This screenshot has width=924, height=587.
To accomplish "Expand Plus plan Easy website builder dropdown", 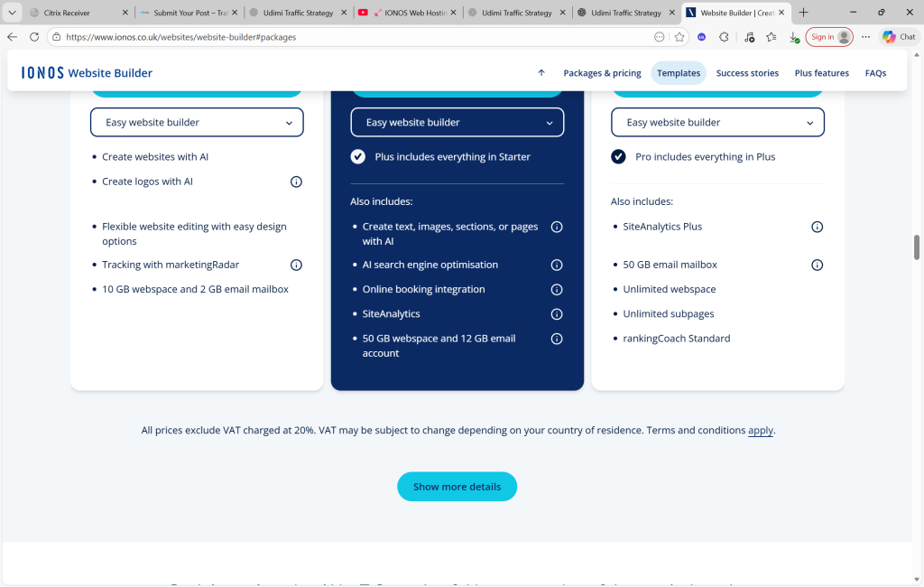I will [x=457, y=123].
